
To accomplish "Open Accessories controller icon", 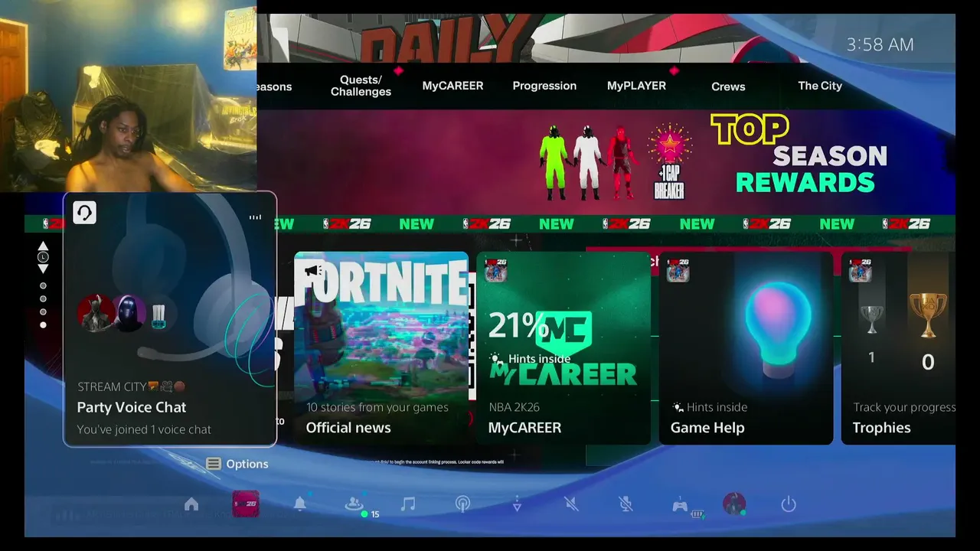I will point(680,504).
